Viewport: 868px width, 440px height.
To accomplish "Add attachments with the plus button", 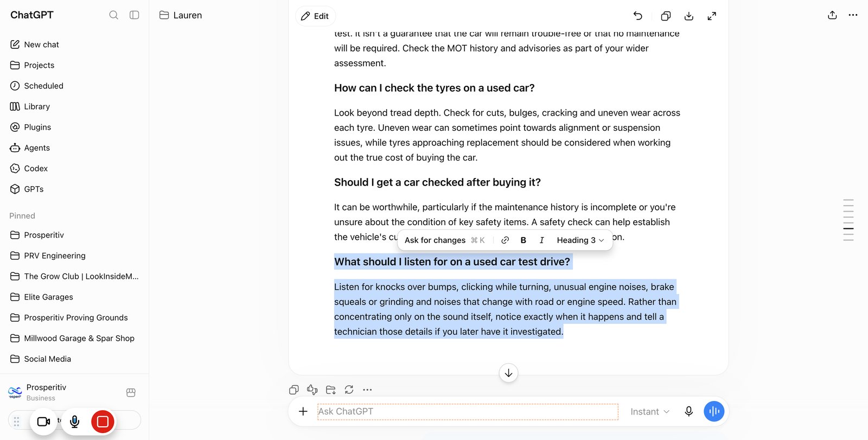I will (303, 411).
